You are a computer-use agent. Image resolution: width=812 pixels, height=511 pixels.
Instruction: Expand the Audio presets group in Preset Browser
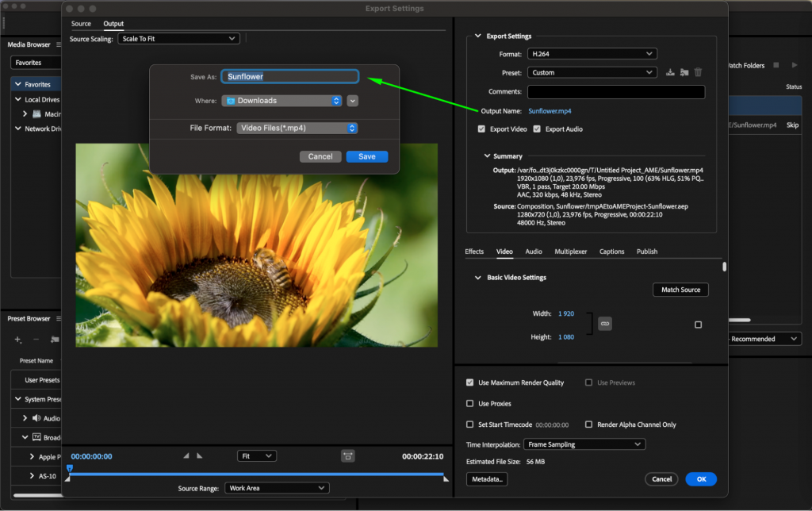point(25,418)
